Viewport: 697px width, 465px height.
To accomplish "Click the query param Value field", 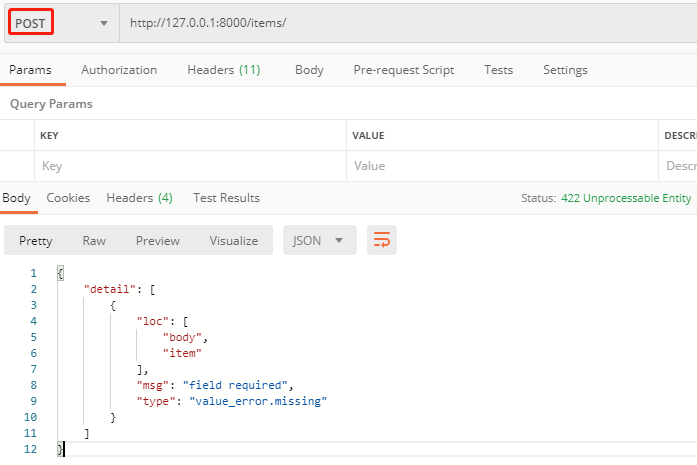I will [x=500, y=166].
